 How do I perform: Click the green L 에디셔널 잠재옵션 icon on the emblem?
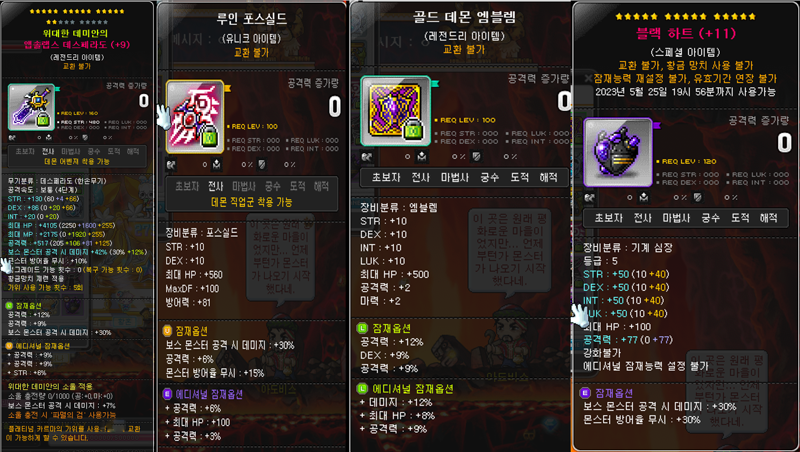point(362,389)
